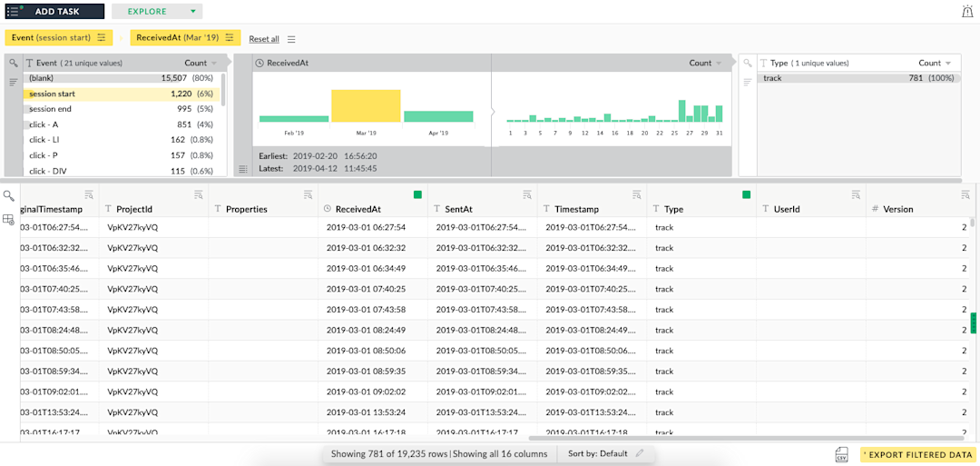The width and height of the screenshot is (980, 466).
Task: Filter the Timestamp column
Action: pos(636,194)
